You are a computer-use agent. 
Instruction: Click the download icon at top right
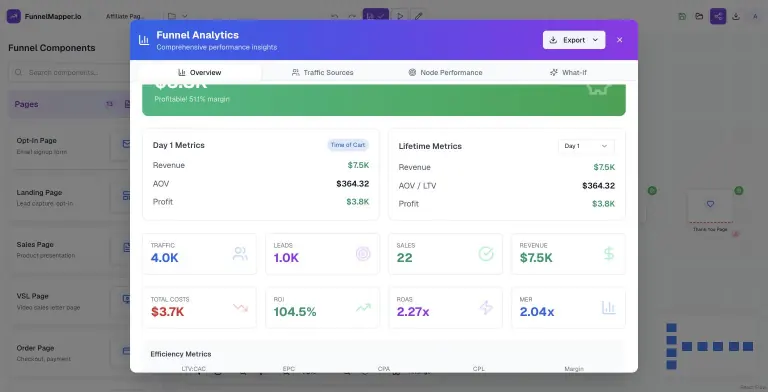click(736, 16)
